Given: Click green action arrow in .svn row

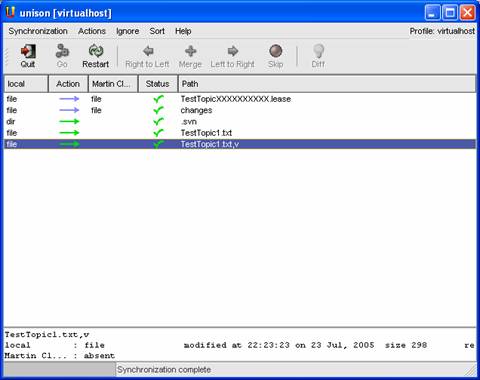Looking at the screenshot, I should (69, 122).
